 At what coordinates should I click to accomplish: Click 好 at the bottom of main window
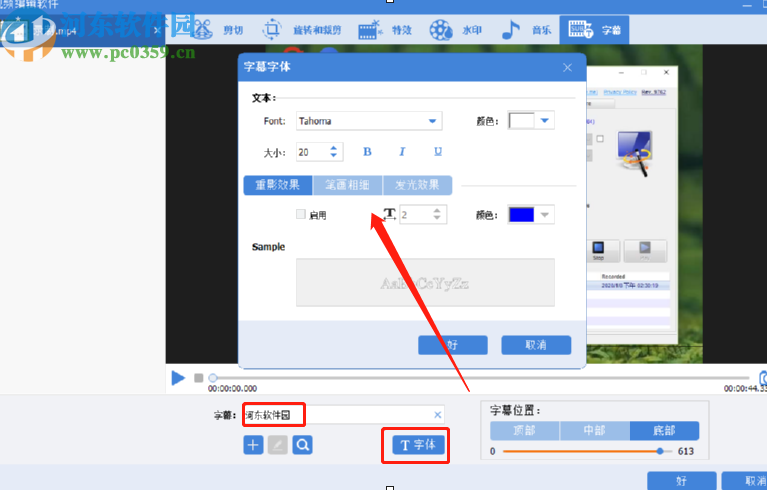tap(681, 481)
